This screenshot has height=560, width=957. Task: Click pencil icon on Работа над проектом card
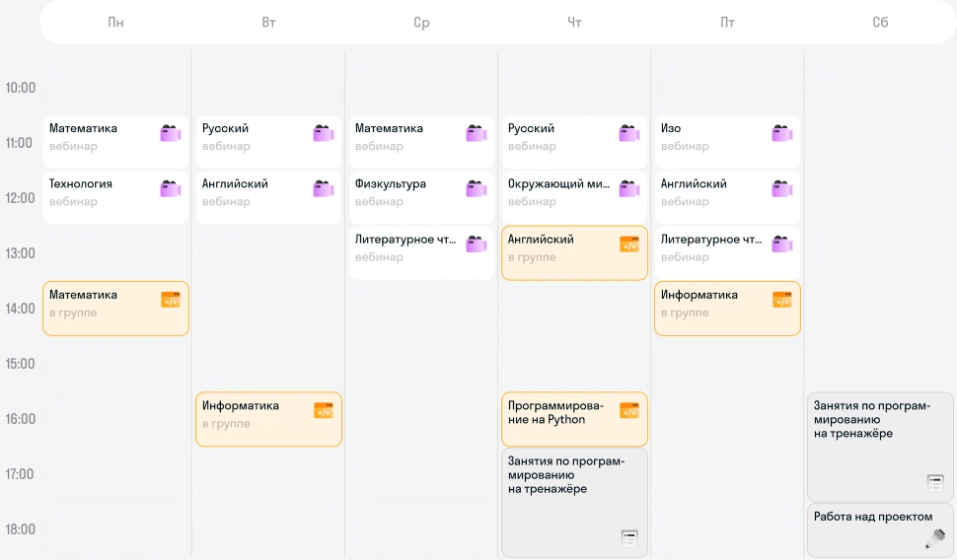(935, 538)
